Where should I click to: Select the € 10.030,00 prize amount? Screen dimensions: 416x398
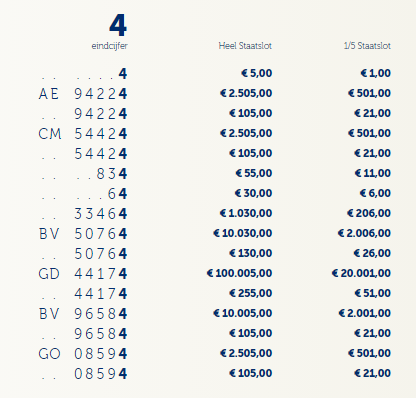coord(243,233)
